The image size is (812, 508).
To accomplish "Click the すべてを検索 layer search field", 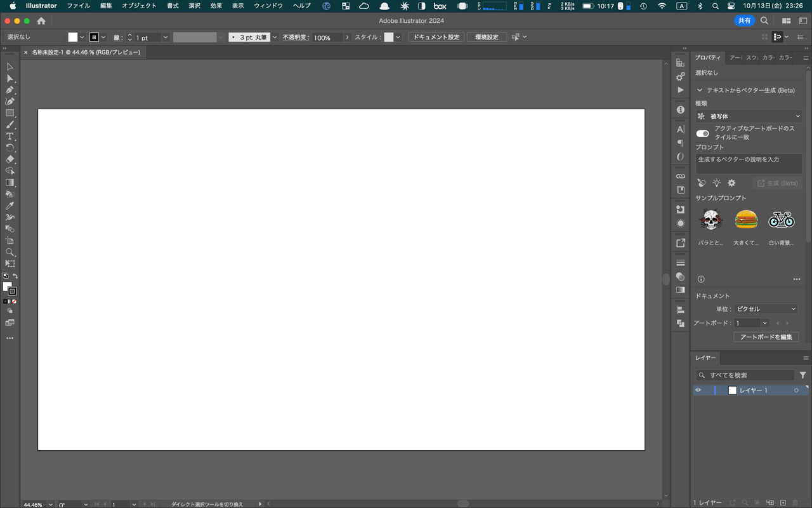I will [x=745, y=375].
